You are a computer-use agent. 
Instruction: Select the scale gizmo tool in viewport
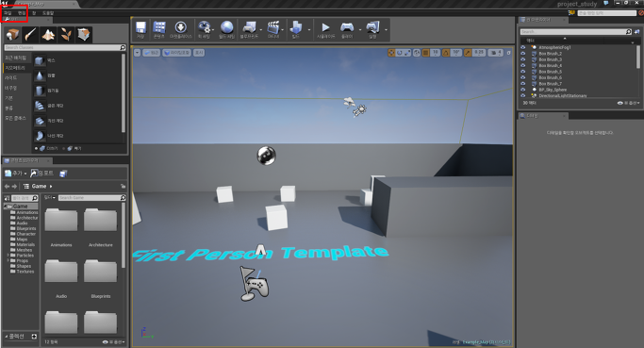coord(407,53)
